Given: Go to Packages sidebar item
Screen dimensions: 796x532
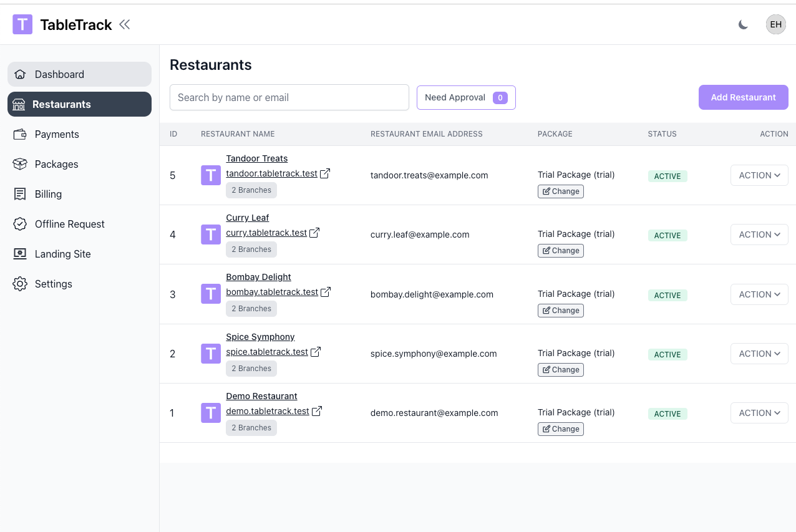Looking at the screenshot, I should pos(56,164).
